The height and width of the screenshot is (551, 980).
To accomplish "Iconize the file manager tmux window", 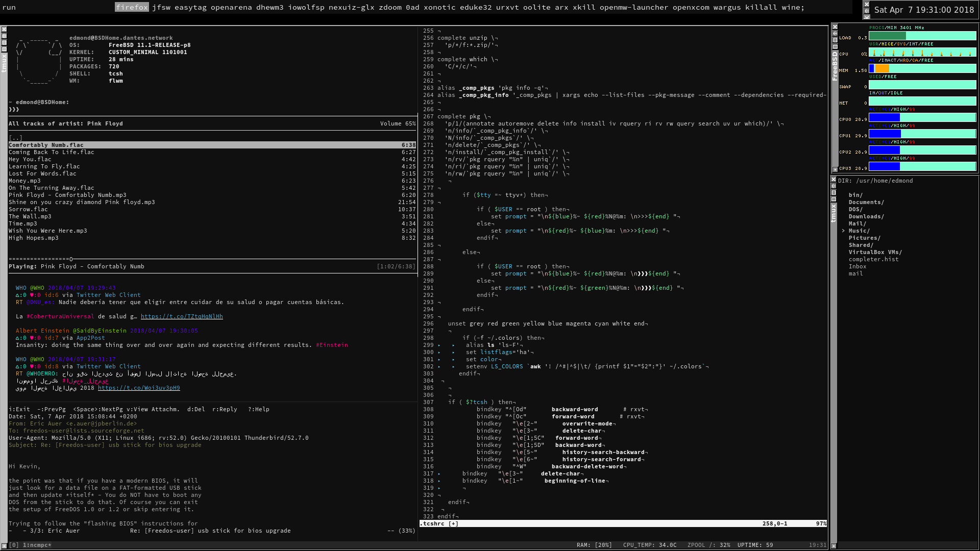I will [834, 186].
